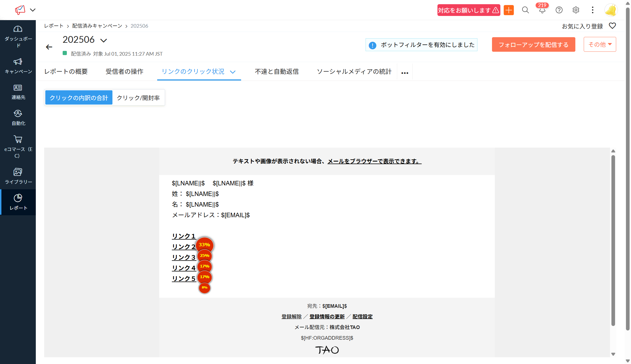Click the favorite heart icon
This screenshot has width=631, height=364.
[612, 26]
